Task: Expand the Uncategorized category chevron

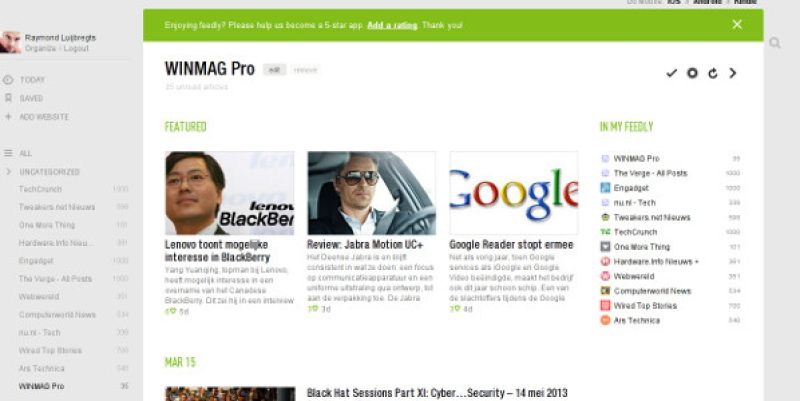Action: [x=8, y=171]
